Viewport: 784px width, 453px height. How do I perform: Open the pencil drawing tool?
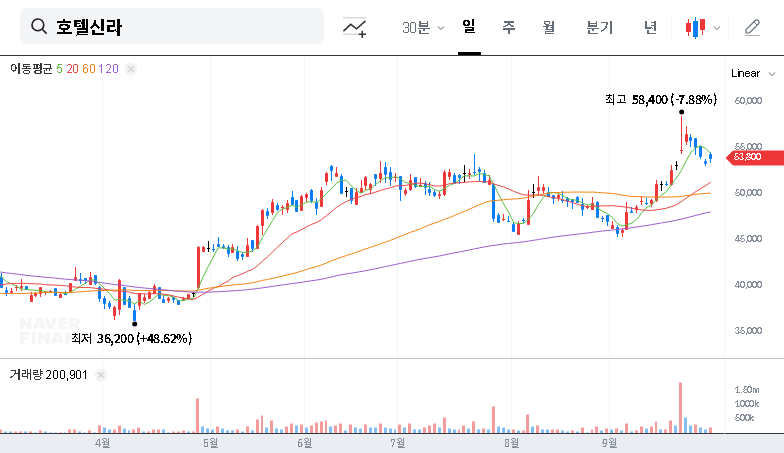pyautogui.click(x=752, y=28)
